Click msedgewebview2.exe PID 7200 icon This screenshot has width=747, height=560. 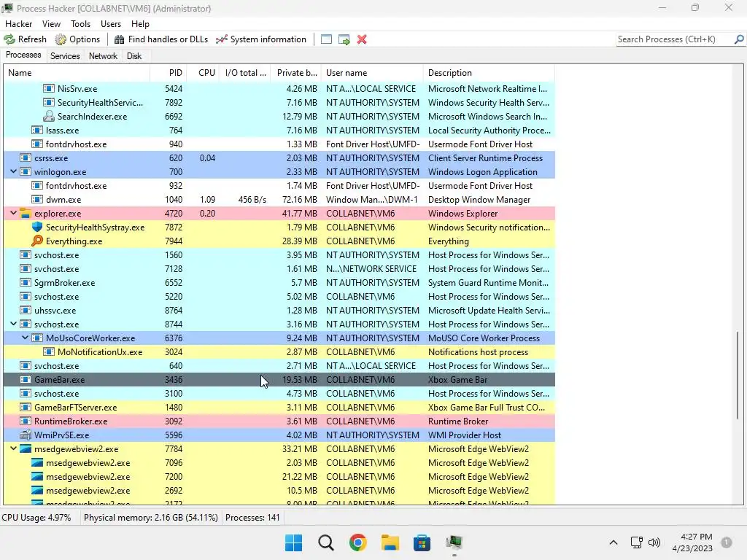click(x=37, y=477)
